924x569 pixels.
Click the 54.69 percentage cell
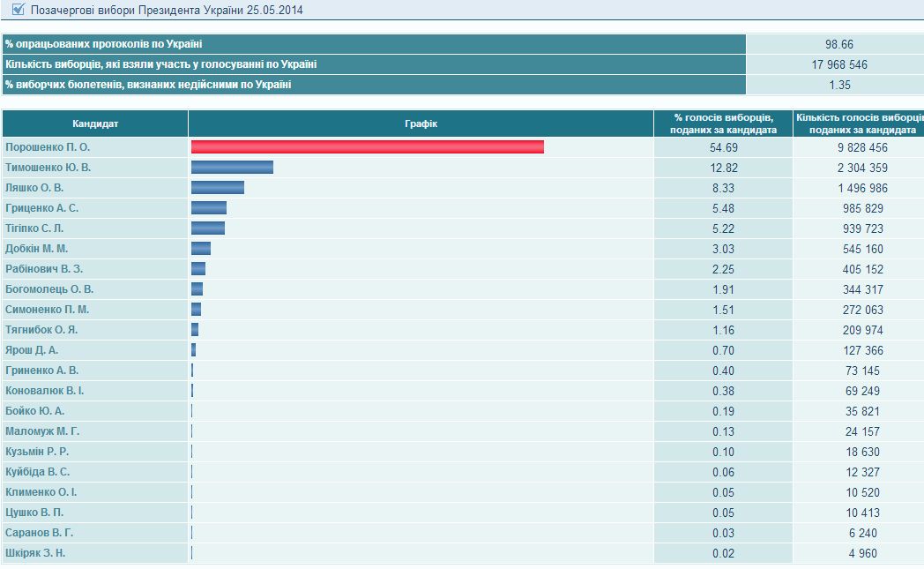[x=724, y=147]
